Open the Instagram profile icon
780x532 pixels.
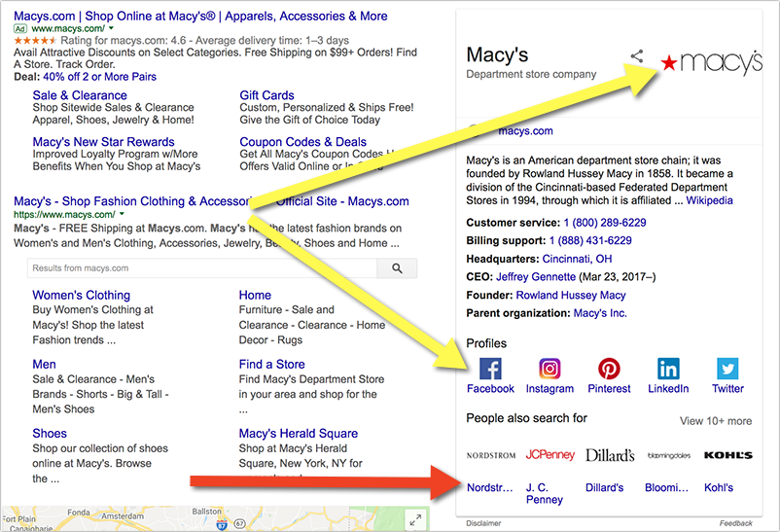(x=550, y=369)
